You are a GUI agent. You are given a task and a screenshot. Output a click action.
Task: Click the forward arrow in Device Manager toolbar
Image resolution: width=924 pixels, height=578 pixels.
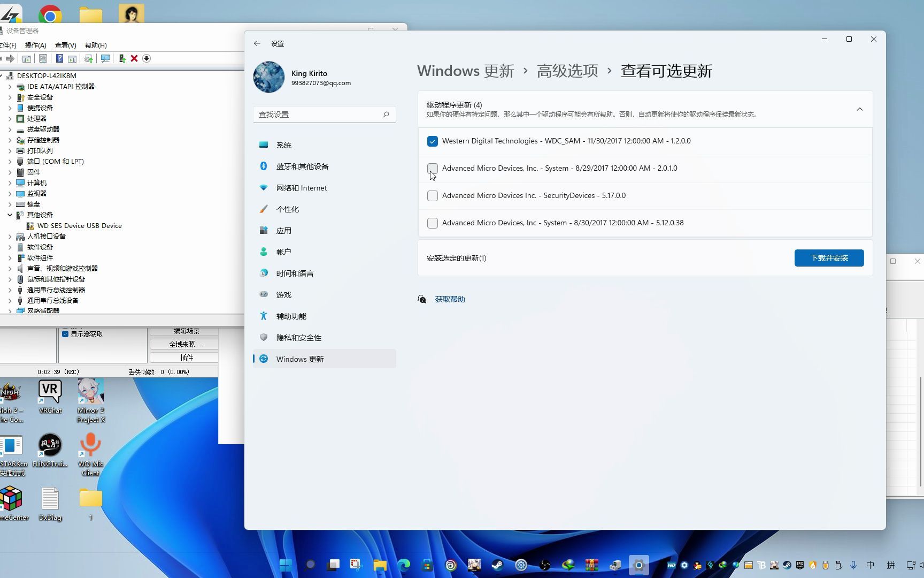click(10, 58)
